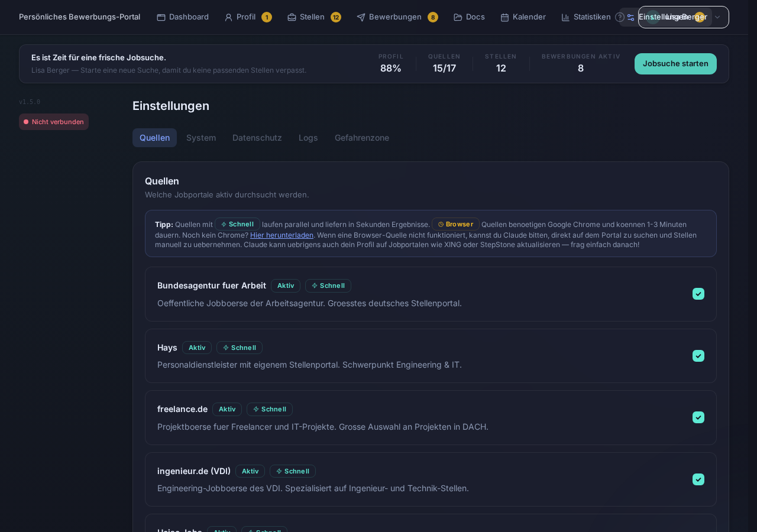757x532 pixels.
Task: Click the Hays source title
Action: pos(167,348)
